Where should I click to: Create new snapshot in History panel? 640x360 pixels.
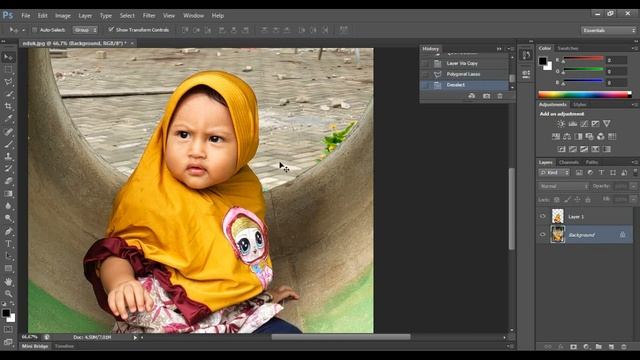[487, 96]
